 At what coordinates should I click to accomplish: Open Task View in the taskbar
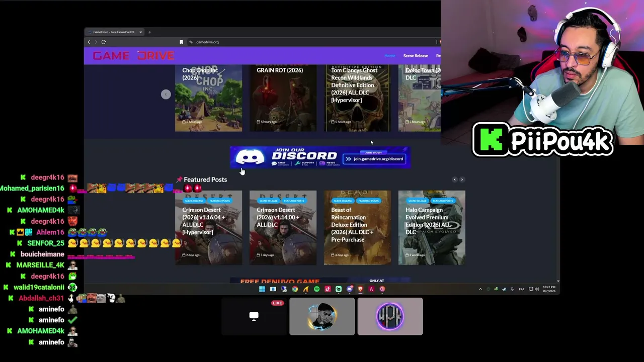click(273, 289)
